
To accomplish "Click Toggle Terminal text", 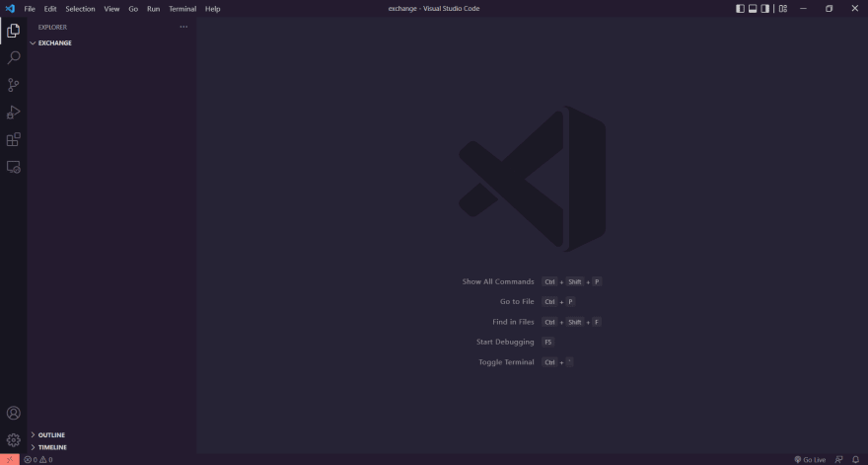I will click(507, 362).
